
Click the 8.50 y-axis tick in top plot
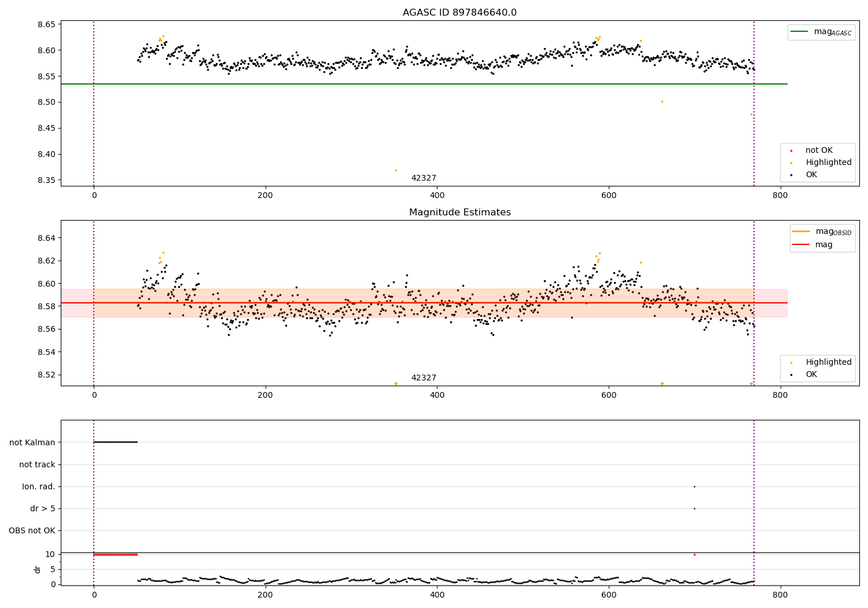point(46,102)
